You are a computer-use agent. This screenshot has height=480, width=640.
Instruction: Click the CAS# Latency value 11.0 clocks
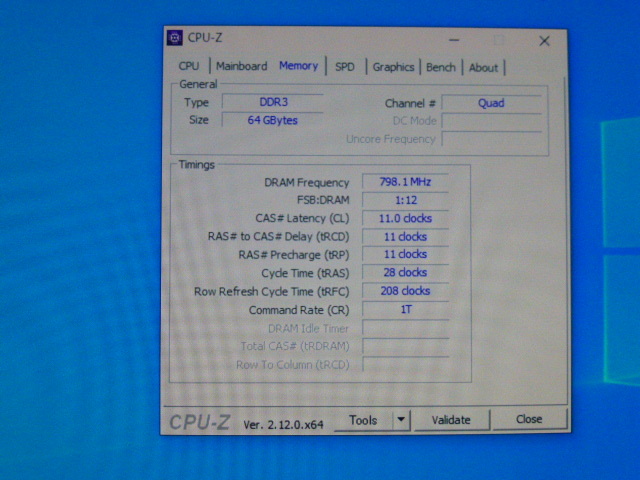tap(405, 218)
